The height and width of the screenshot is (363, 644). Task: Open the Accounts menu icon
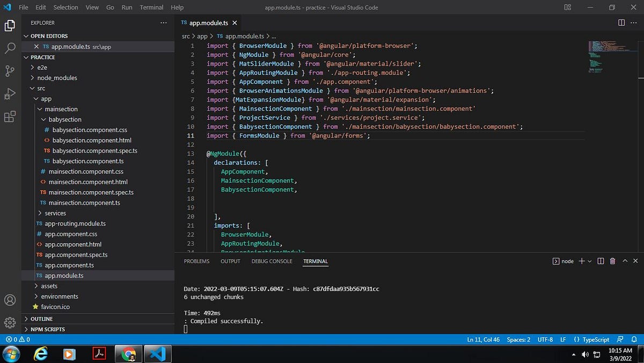pos(10,300)
